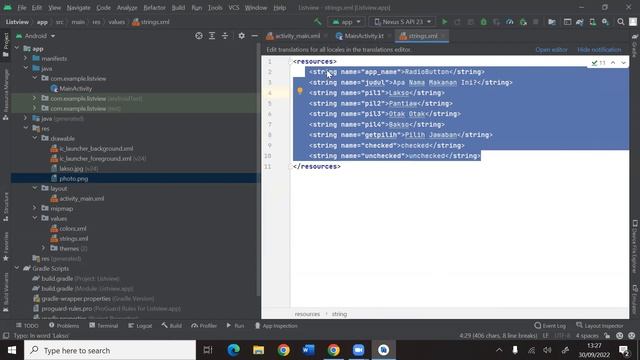The width and height of the screenshot is (640, 360).
Task: Open the Event Log
Action: (x=550, y=326)
